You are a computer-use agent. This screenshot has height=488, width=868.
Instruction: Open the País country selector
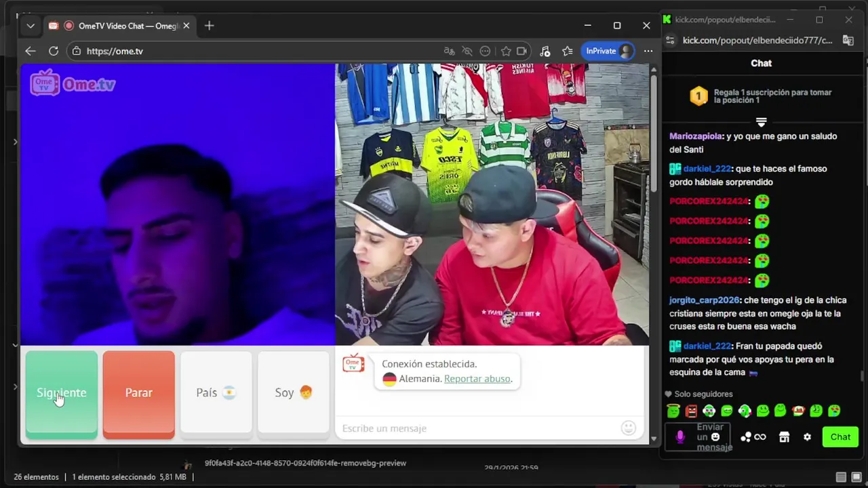coord(216,393)
